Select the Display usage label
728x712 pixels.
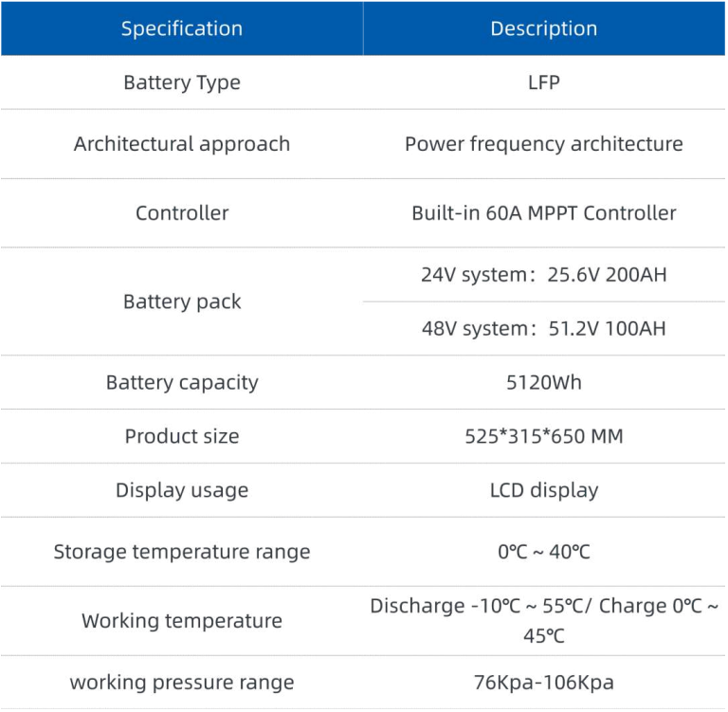click(182, 490)
